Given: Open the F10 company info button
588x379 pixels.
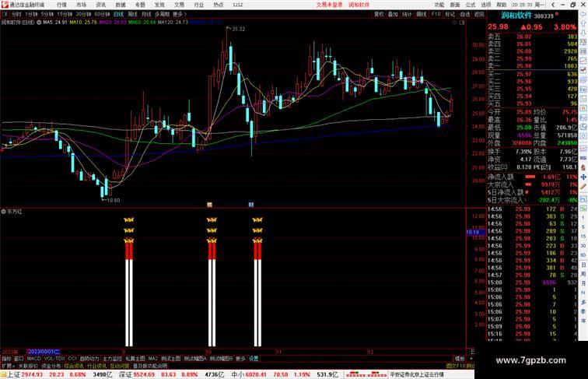Looking at the screenshot, I should [x=436, y=14].
